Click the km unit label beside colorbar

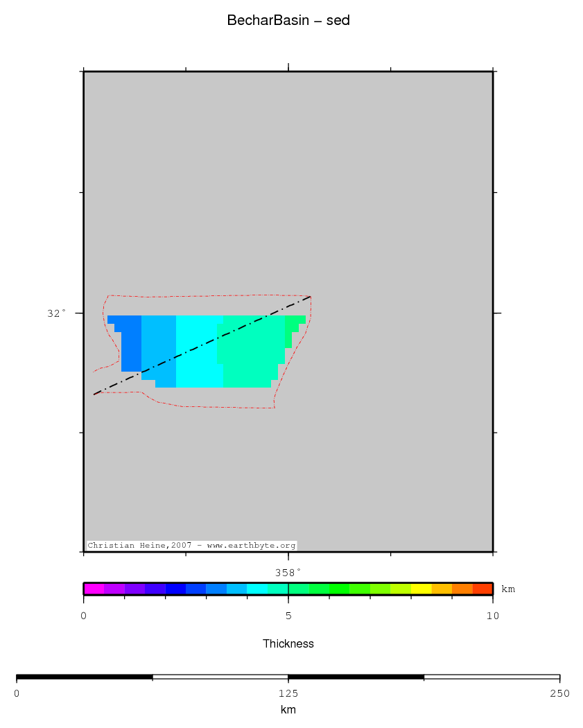pyautogui.click(x=508, y=589)
